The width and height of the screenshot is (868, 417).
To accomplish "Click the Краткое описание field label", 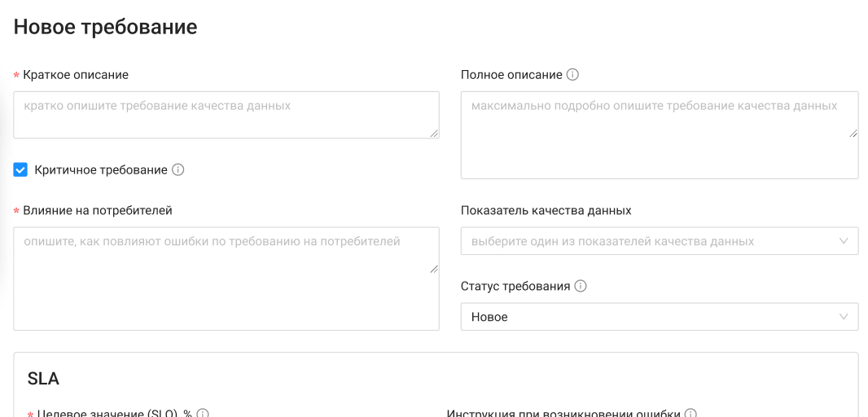I will 76,75.
